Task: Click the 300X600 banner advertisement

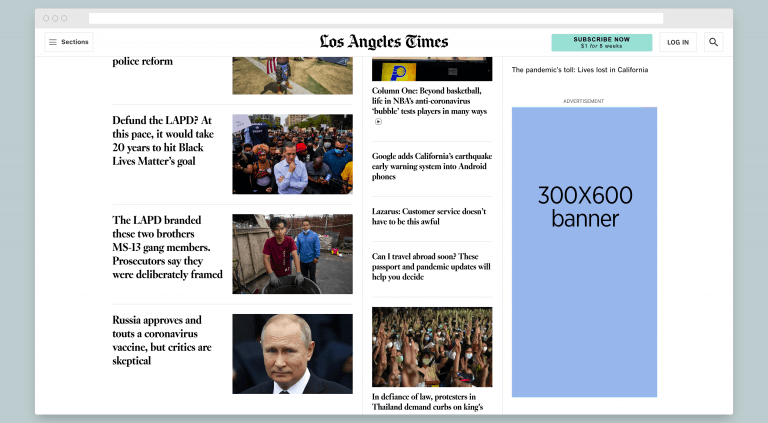Action: coord(584,252)
